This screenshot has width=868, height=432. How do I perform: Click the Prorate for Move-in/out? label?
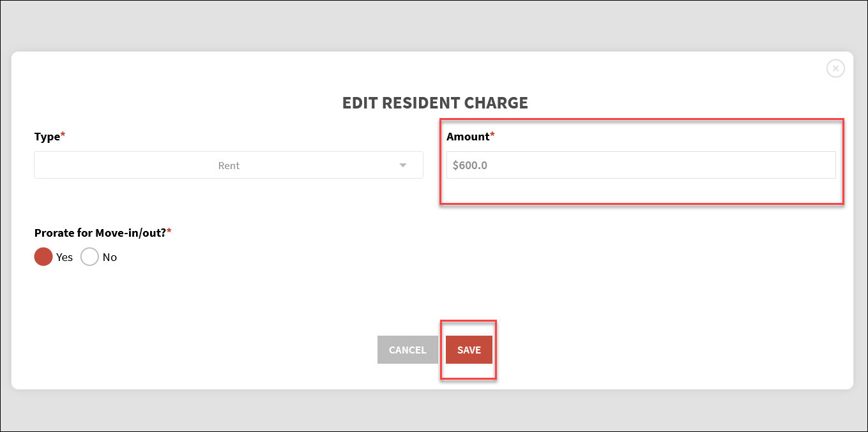[99, 232]
